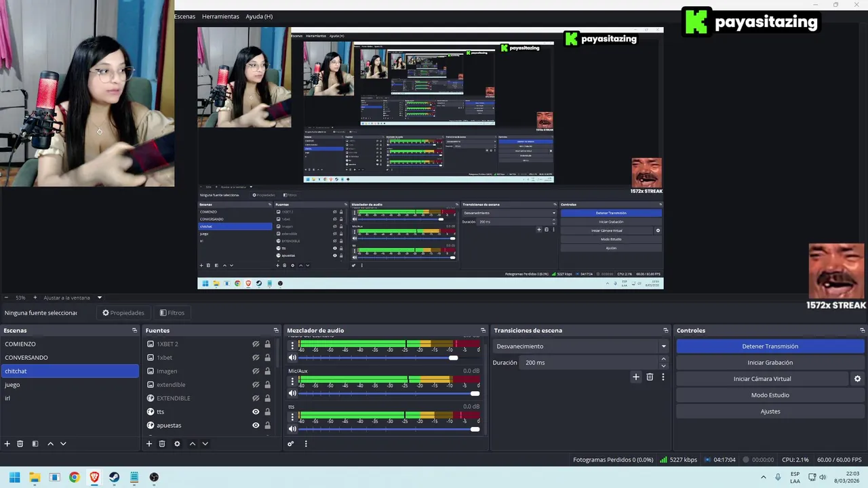
Task: Open Windows Start menu
Action: (x=14, y=477)
